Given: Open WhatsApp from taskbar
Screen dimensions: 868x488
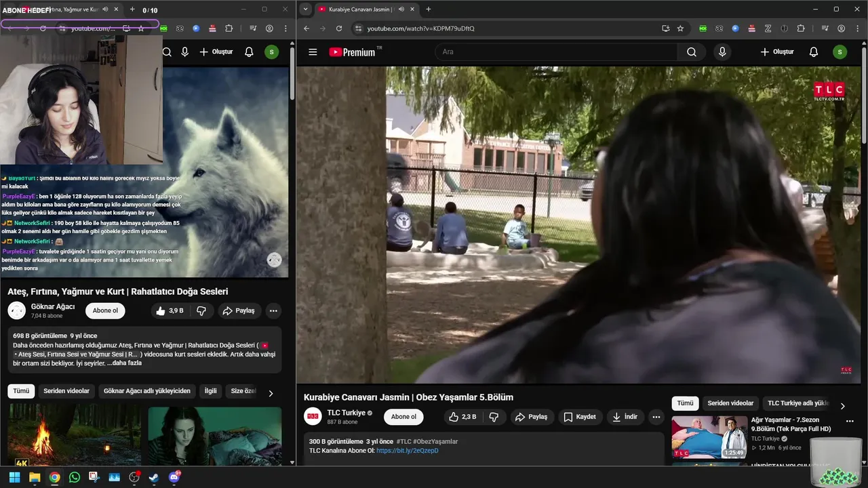Looking at the screenshot, I should (74, 477).
